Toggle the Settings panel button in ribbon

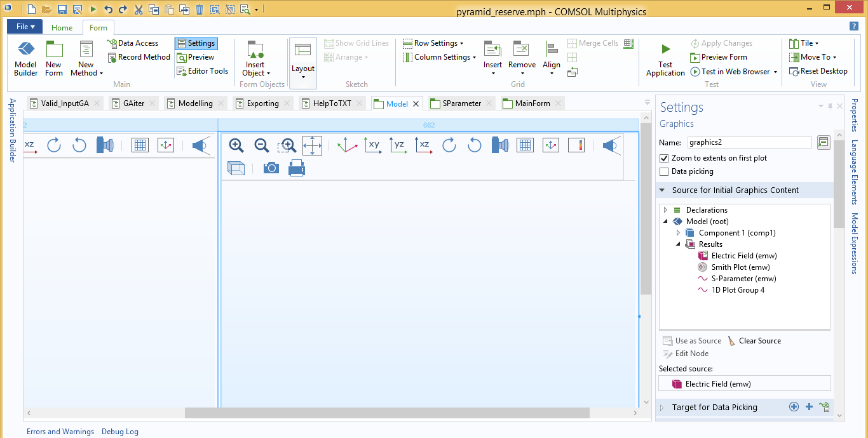coord(196,43)
